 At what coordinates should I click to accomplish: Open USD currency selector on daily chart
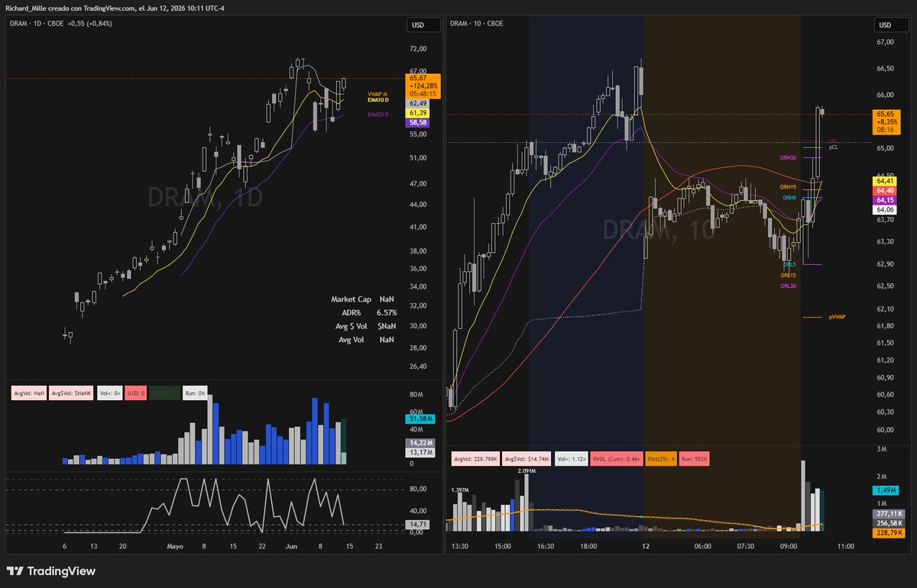423,24
